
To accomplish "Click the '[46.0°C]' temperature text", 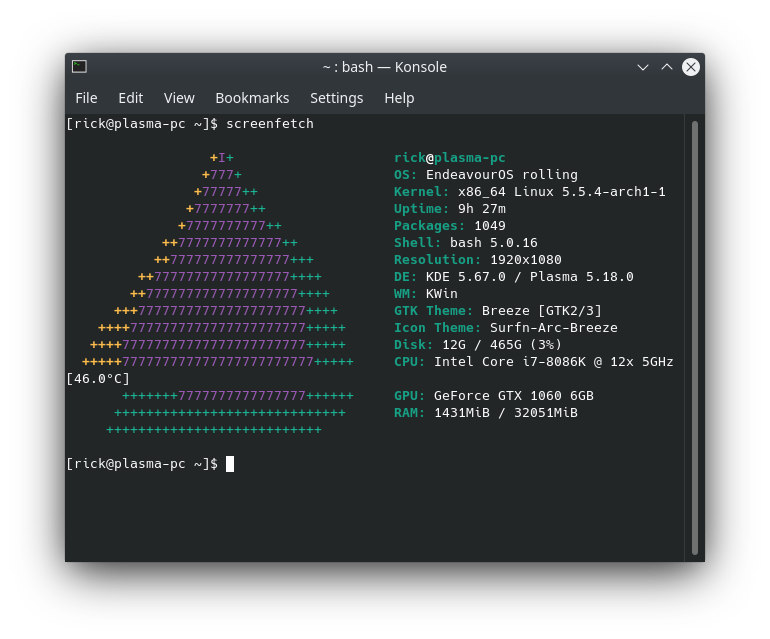I will (x=98, y=379).
